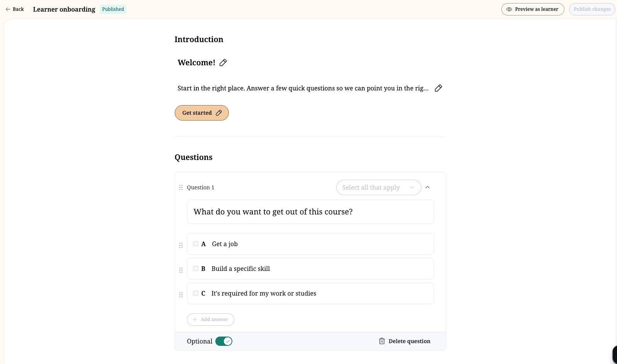
Task: Click the trash icon for Delete question
Action: point(382,341)
